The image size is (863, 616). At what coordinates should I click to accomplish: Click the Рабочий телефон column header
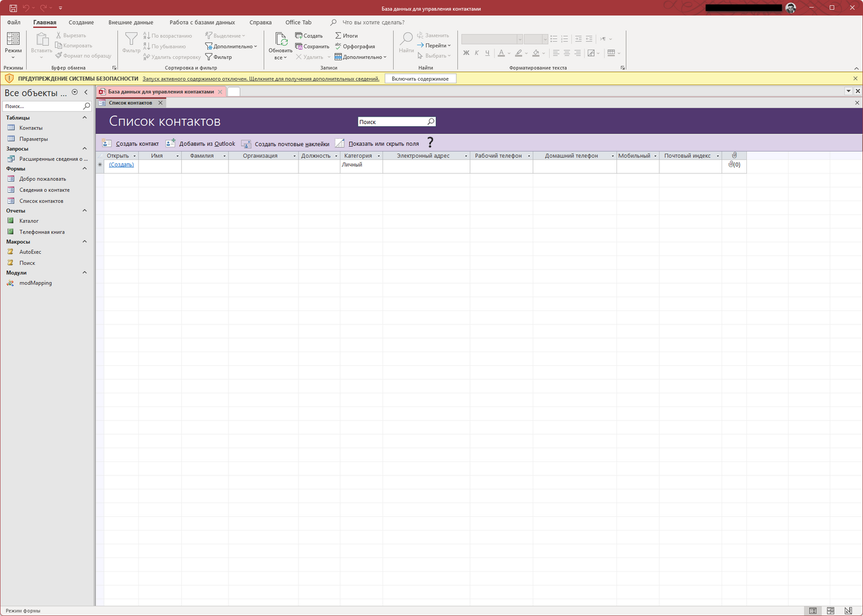pyautogui.click(x=498, y=156)
